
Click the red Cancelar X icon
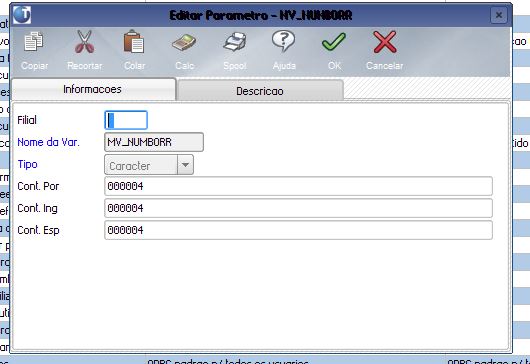(385, 42)
